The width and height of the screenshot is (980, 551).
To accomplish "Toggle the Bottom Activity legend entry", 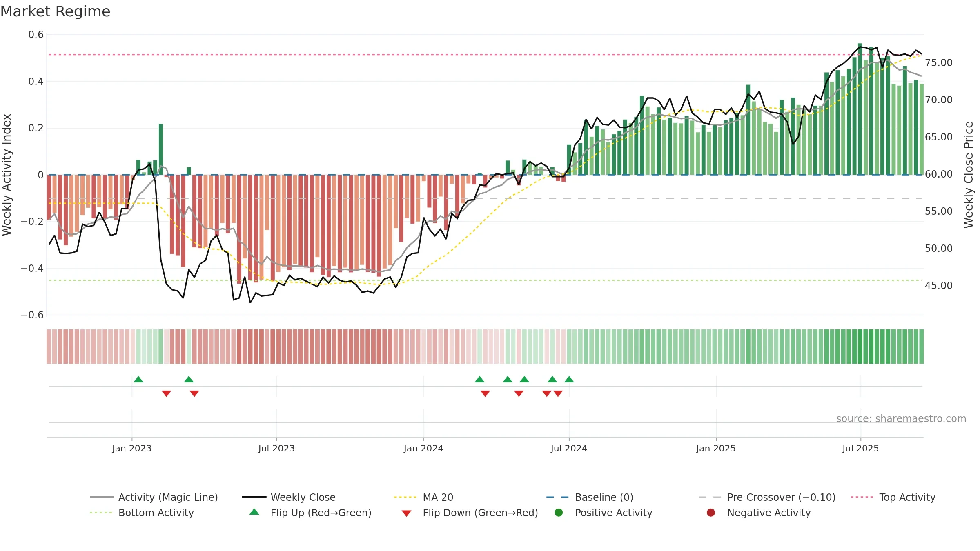I will coord(142,513).
